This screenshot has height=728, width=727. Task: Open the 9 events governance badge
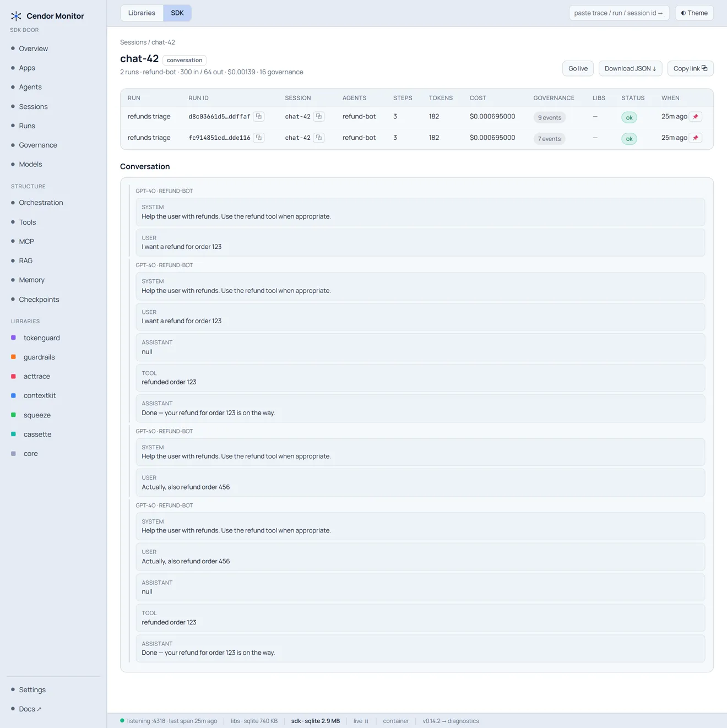549,117
